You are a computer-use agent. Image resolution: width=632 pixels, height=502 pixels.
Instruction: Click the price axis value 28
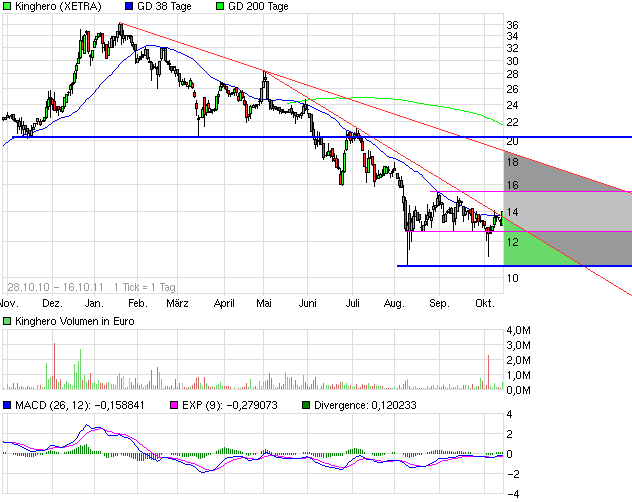512,74
